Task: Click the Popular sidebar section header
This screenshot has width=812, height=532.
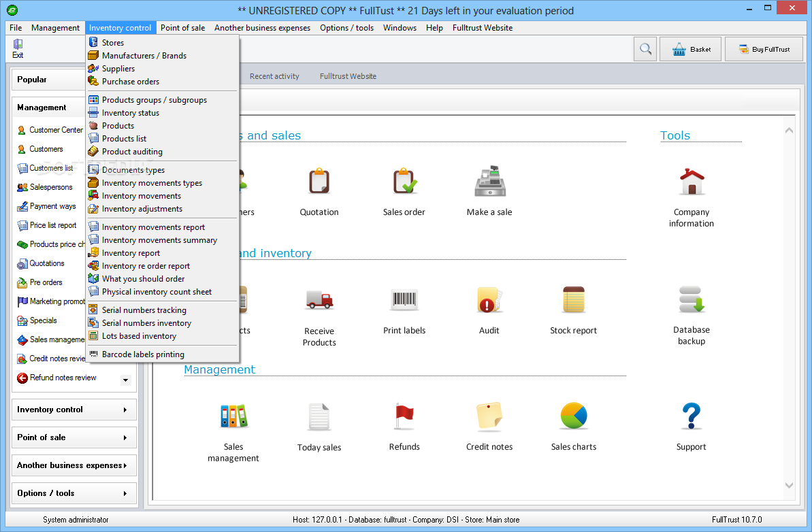Action: tap(49, 79)
